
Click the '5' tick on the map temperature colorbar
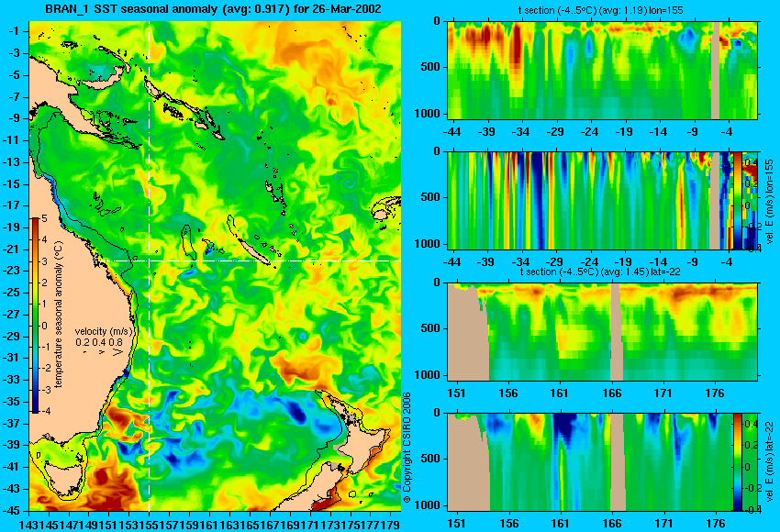pos(44,218)
